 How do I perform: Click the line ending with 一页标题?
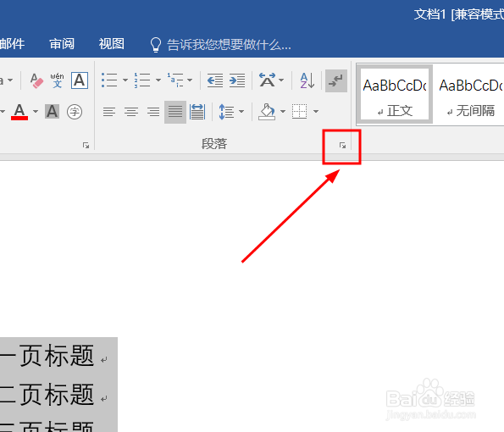(54, 356)
